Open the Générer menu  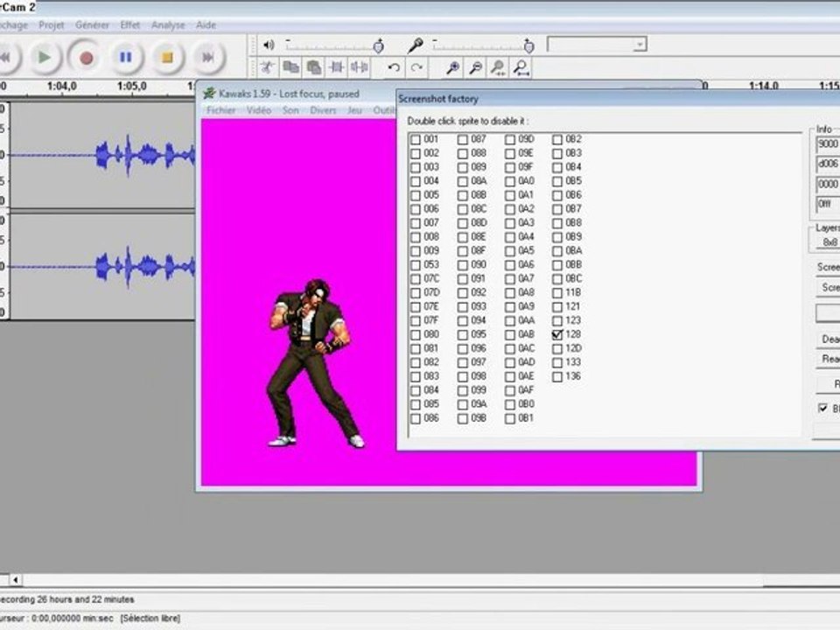point(92,25)
